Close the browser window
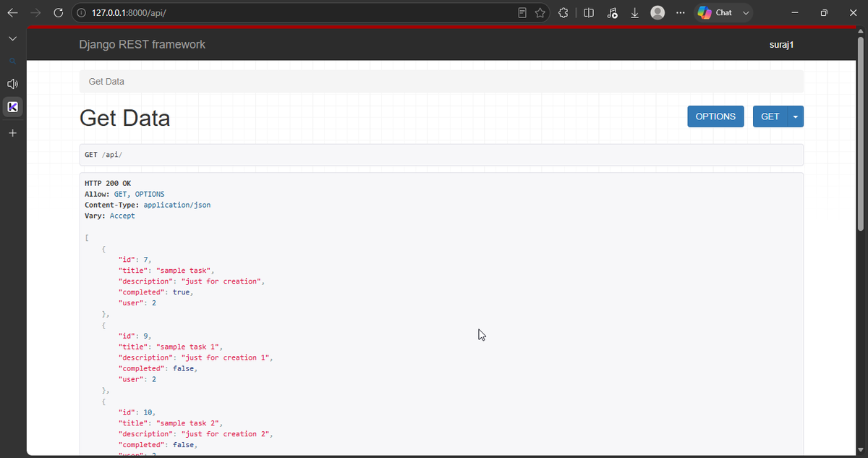868x458 pixels. point(853,13)
